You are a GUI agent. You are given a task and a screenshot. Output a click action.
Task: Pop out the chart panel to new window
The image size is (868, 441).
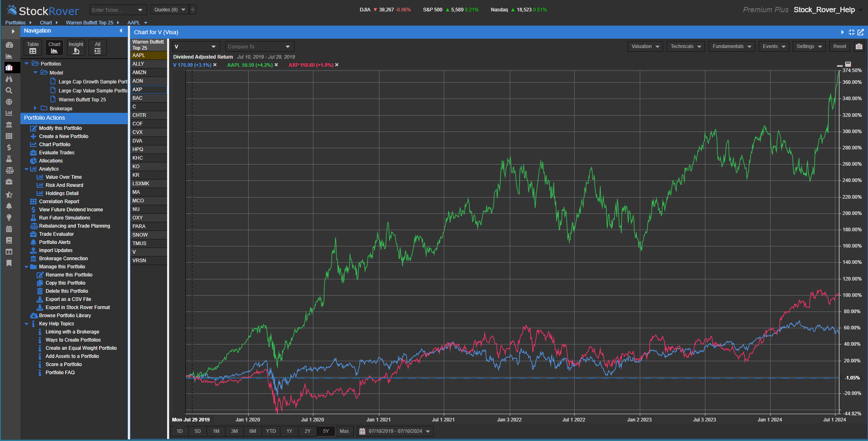(861, 32)
